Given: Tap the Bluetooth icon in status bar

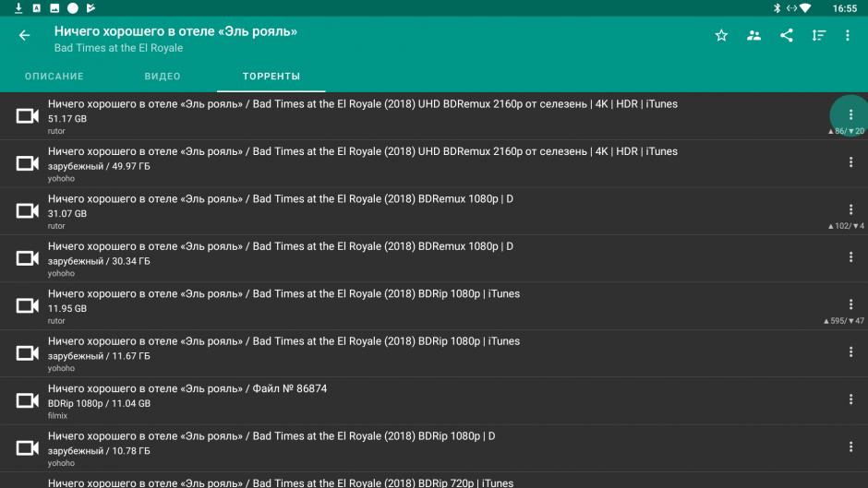Looking at the screenshot, I should point(777,8).
